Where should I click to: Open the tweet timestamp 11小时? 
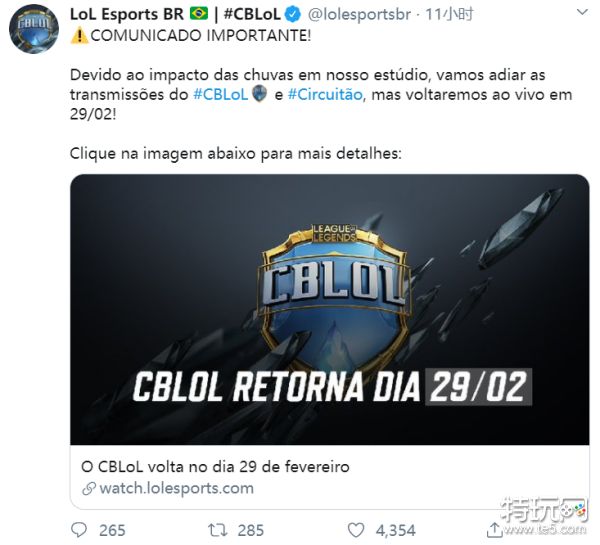click(x=449, y=15)
